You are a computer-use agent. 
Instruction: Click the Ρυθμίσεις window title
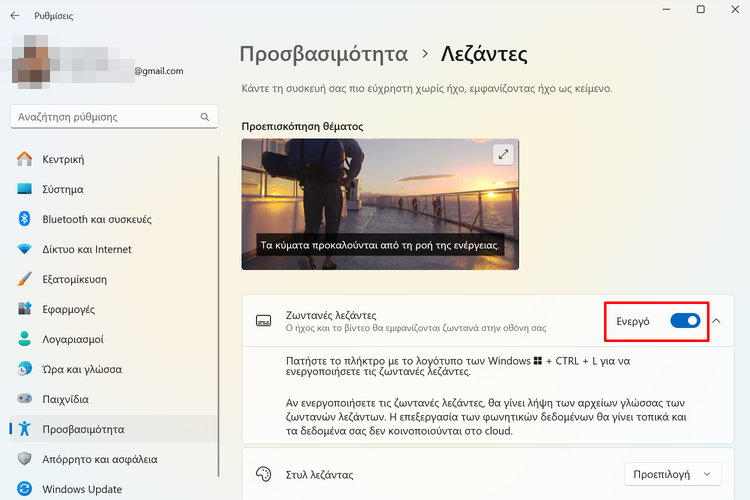tap(54, 16)
